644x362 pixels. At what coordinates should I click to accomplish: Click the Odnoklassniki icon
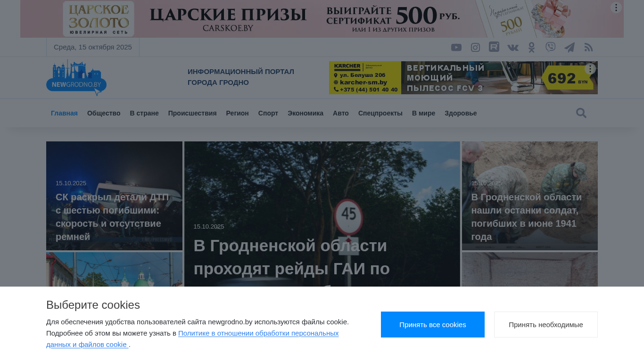coord(532,47)
